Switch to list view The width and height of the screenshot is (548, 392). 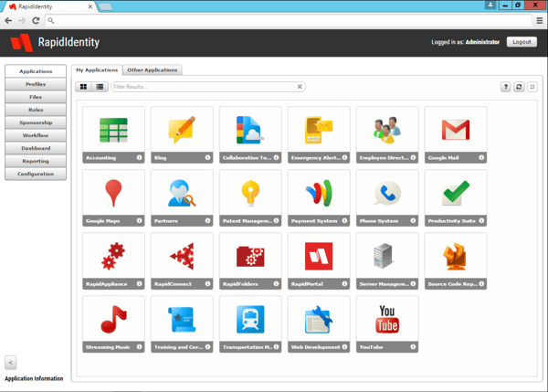pyautogui.click(x=100, y=87)
